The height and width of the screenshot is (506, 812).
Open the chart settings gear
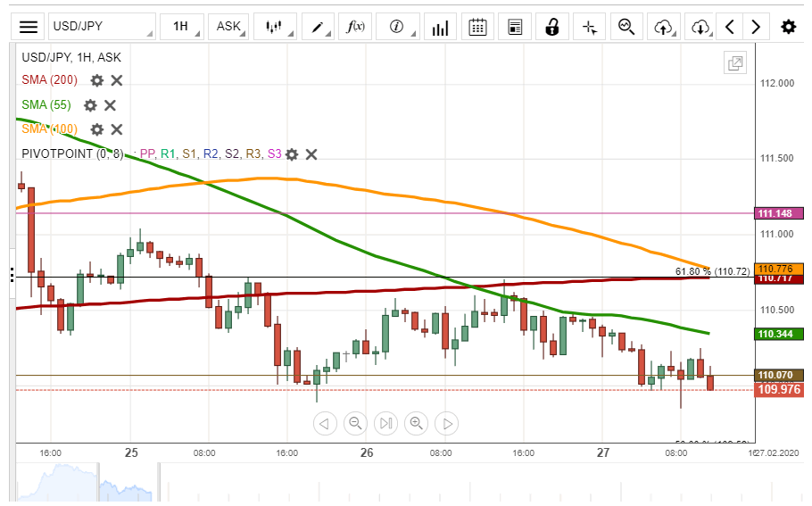788,27
